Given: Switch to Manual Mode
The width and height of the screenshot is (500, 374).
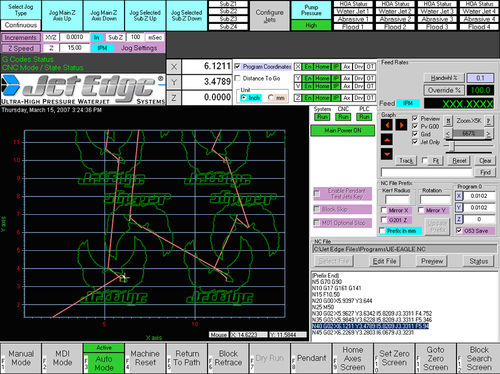Looking at the screenshot, I should coord(21,358).
